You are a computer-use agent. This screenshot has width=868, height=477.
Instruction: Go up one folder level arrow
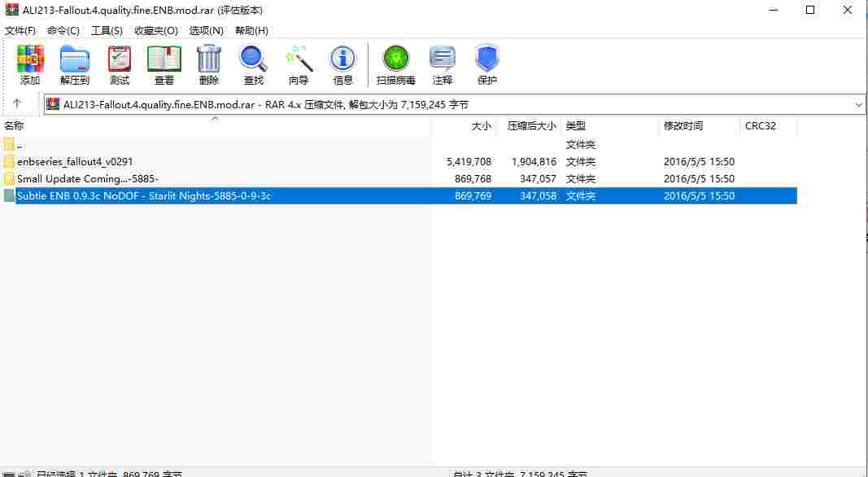click(16, 103)
